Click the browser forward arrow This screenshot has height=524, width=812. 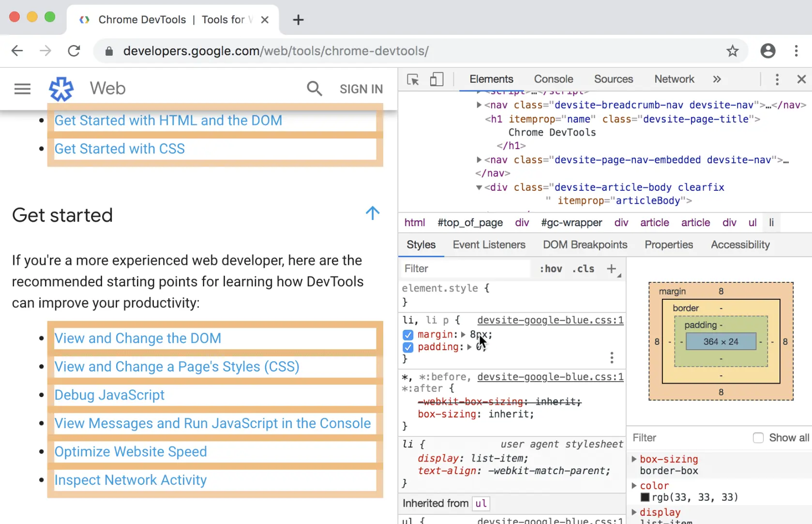(x=45, y=51)
